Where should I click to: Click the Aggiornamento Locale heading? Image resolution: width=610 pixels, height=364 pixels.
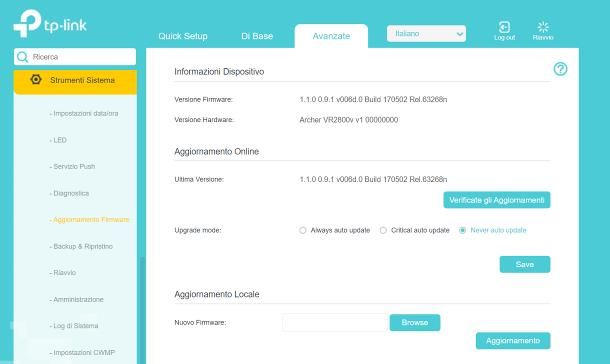[x=217, y=294]
